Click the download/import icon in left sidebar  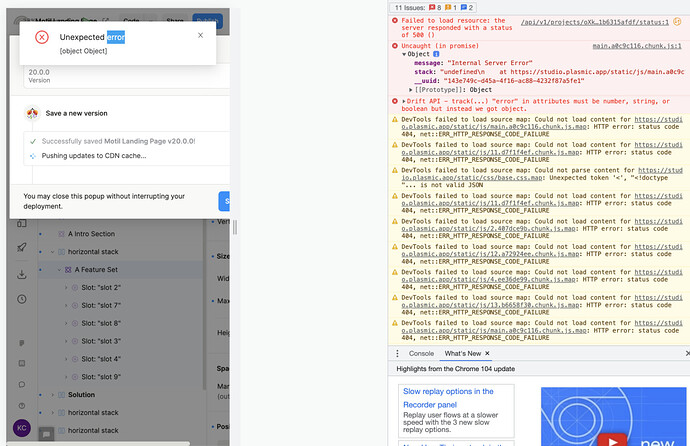(x=20, y=275)
